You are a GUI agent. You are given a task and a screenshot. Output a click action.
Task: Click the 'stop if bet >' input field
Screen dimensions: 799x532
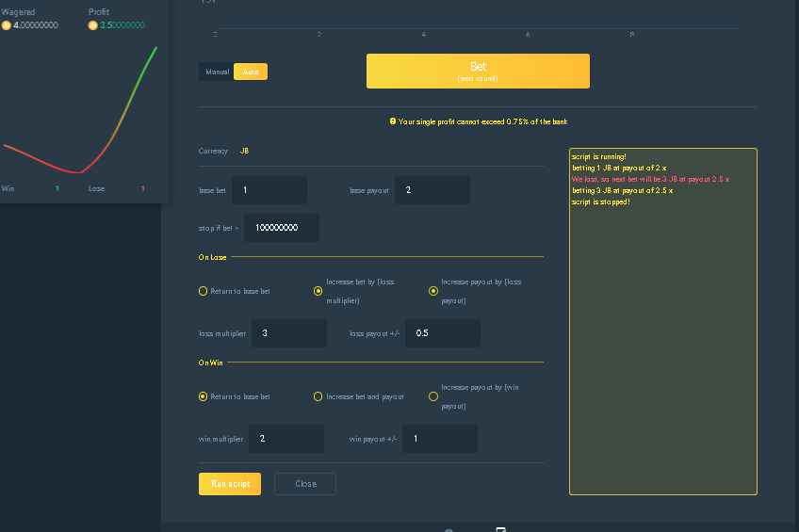282,228
